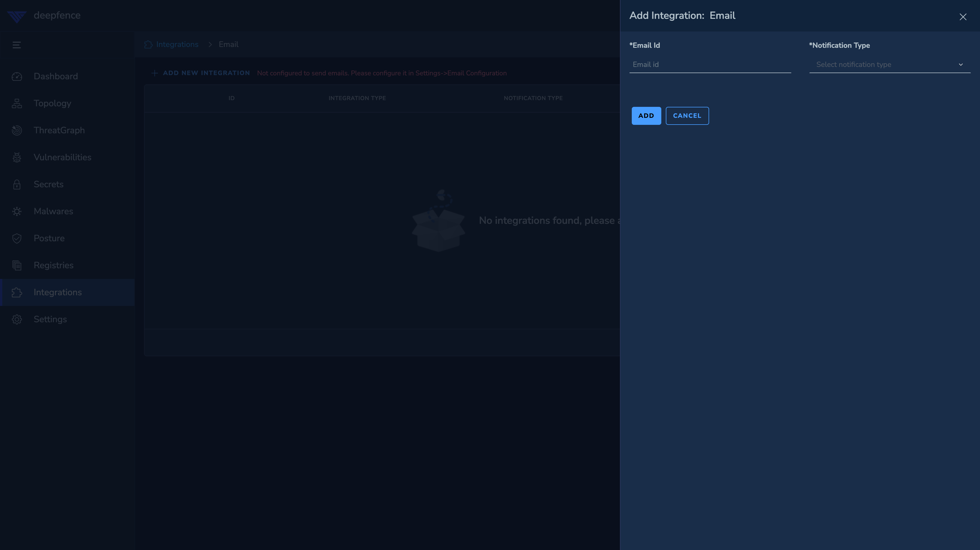
Task: Click the Email breadcrumb text
Action: click(x=229, y=44)
